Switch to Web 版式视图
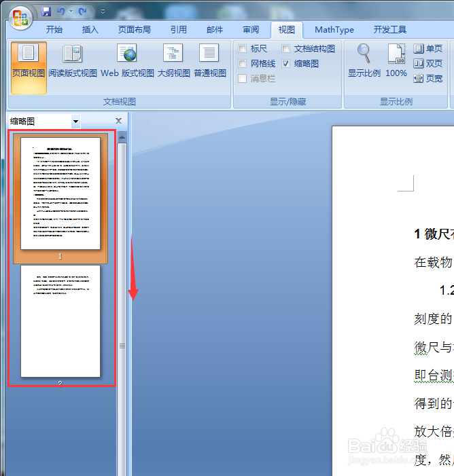This screenshot has height=476, width=454. pos(127,62)
